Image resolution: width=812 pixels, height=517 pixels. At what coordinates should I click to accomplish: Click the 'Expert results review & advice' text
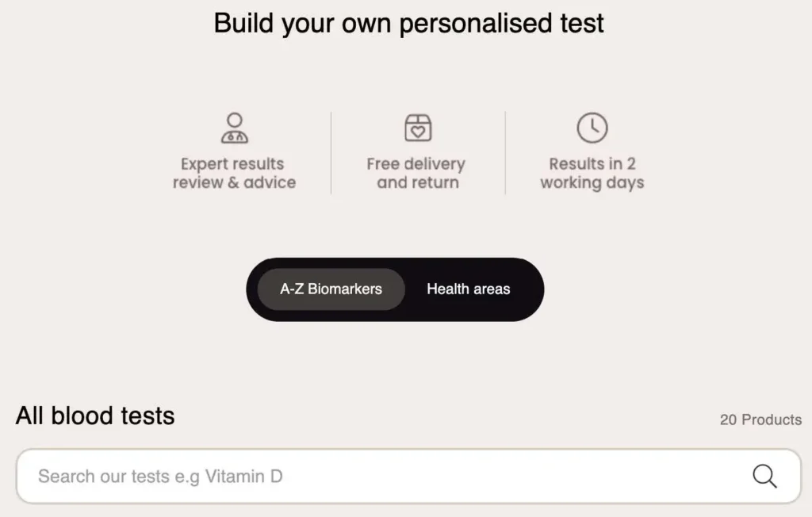[x=234, y=173]
